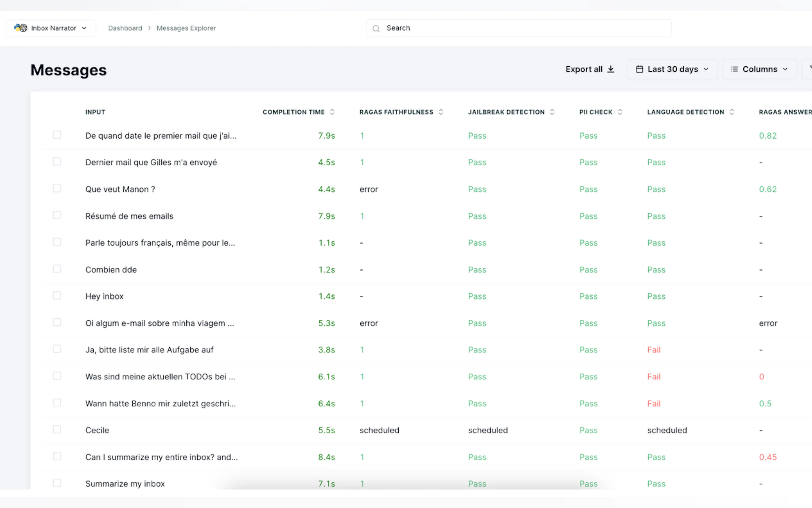
Task: Sort by Ragas Faithfulness arrows icon
Action: 441,112
